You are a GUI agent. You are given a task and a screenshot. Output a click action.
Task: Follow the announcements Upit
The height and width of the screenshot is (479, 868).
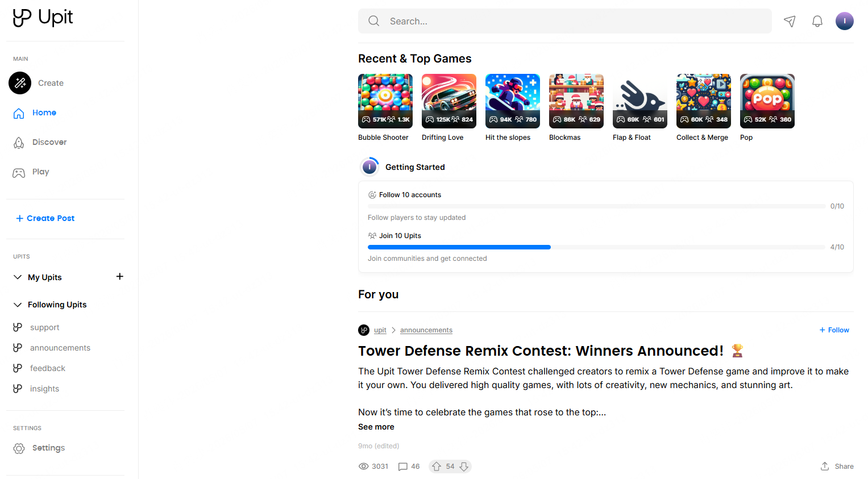coord(834,330)
